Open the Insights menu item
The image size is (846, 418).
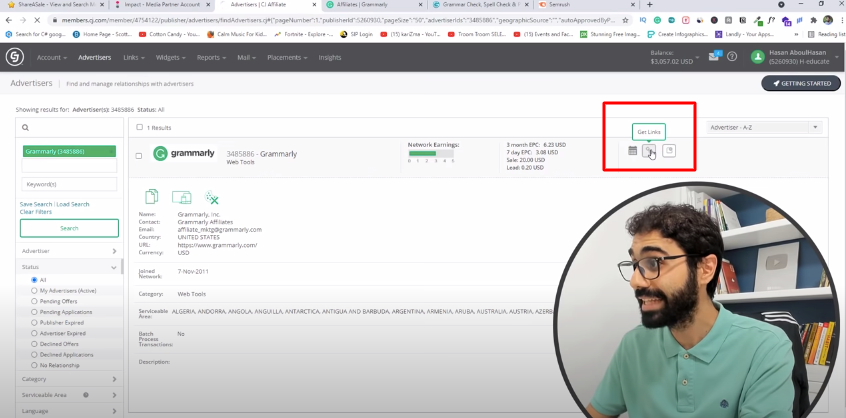pyautogui.click(x=329, y=57)
